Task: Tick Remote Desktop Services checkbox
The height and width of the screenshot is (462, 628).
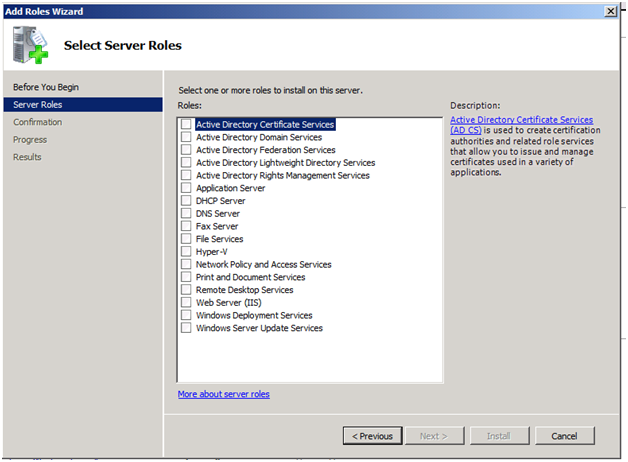Action: 186,289
